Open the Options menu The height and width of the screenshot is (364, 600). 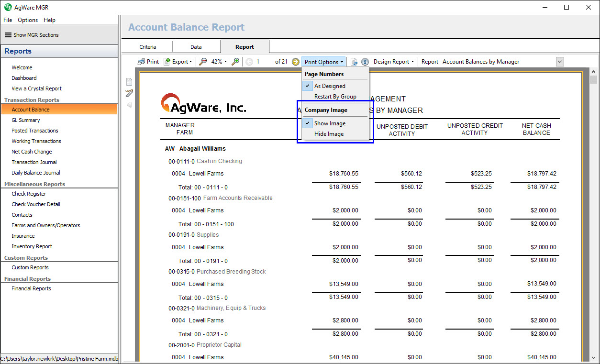point(28,20)
